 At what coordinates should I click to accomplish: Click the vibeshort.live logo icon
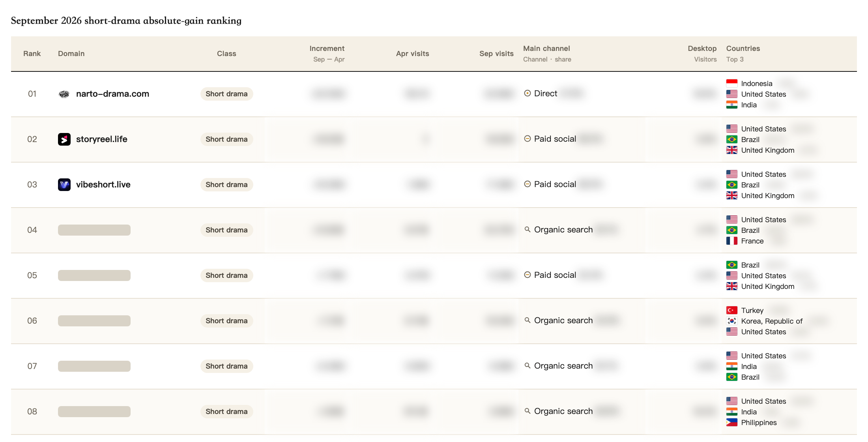[64, 185]
